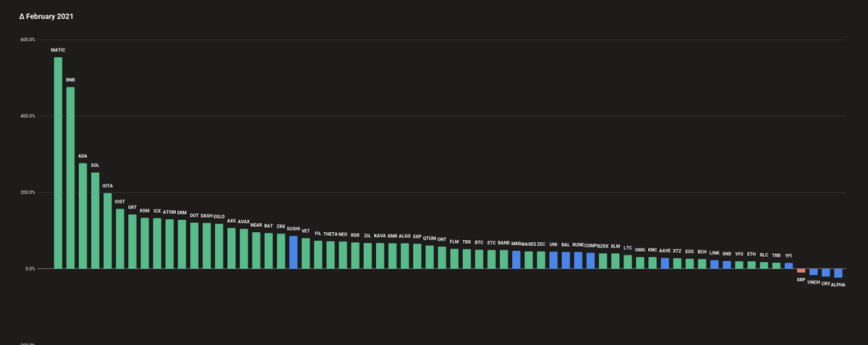Click the XLM label text

(x=616, y=246)
